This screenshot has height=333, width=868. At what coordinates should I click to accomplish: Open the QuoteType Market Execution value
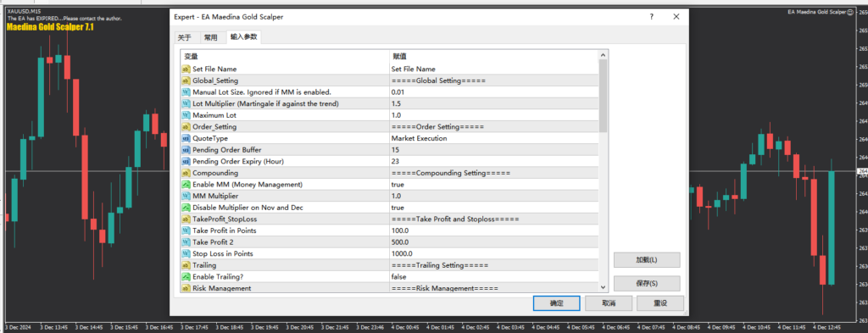(x=494, y=139)
